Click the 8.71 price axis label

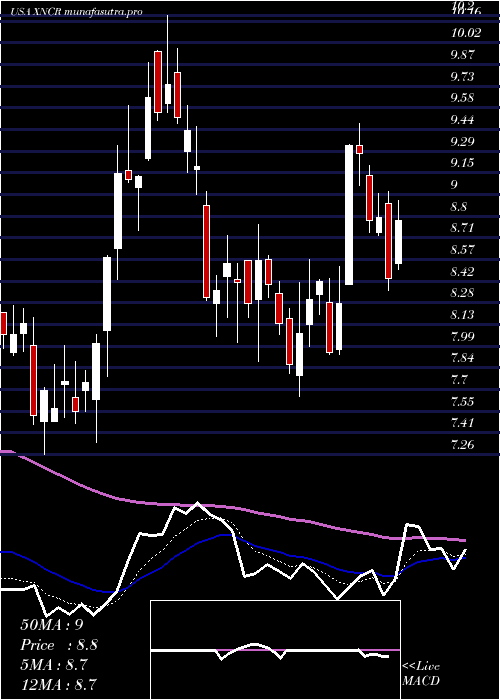click(x=463, y=228)
